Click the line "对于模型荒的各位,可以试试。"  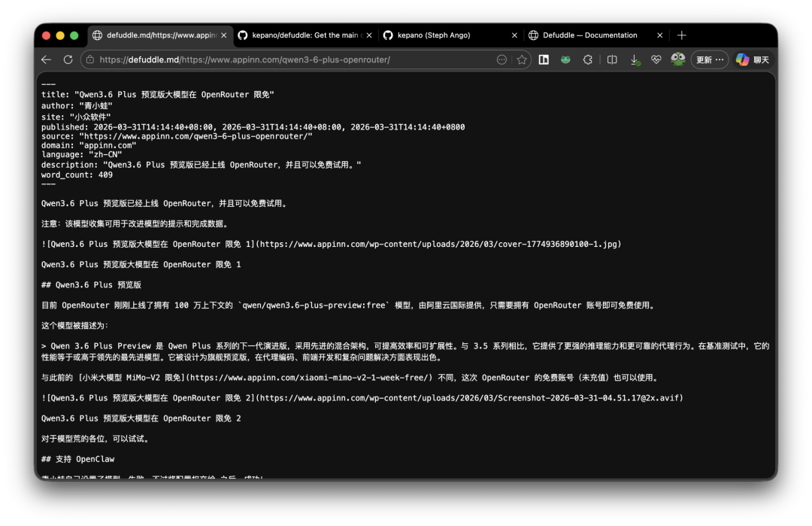[96, 439]
